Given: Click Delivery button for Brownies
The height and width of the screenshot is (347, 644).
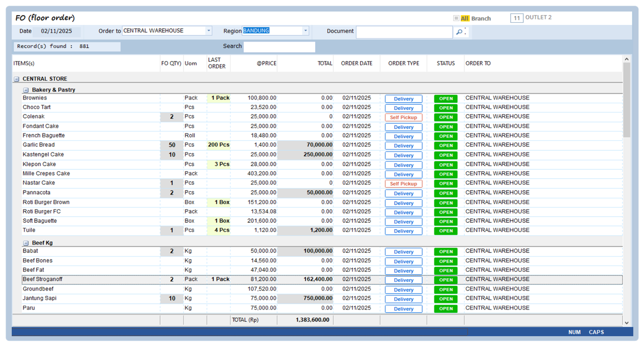Looking at the screenshot, I should [404, 99].
